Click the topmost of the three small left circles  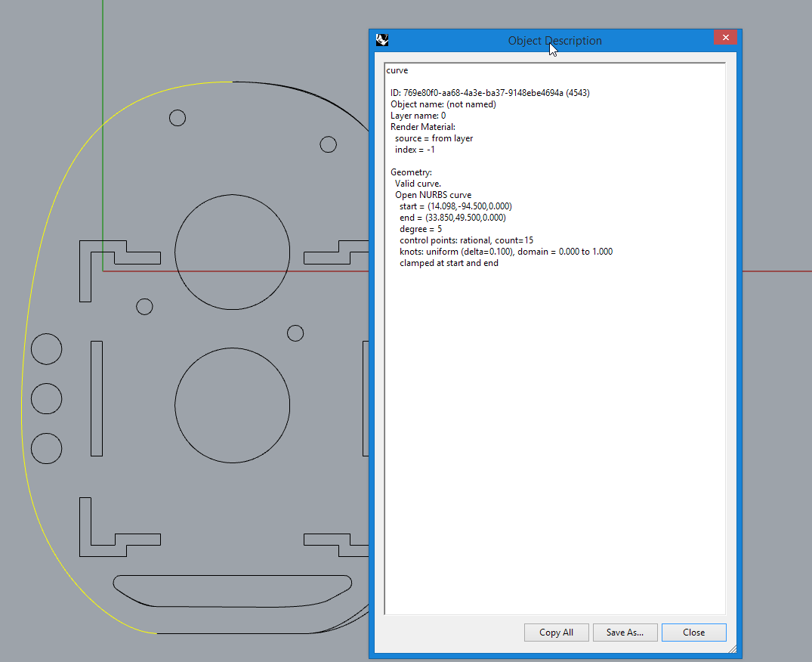click(46, 349)
